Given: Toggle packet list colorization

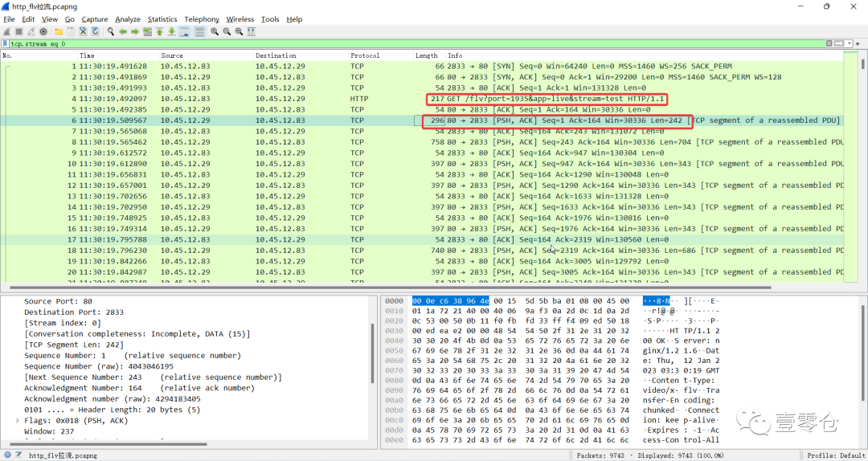Looking at the screenshot, I should (198, 31).
